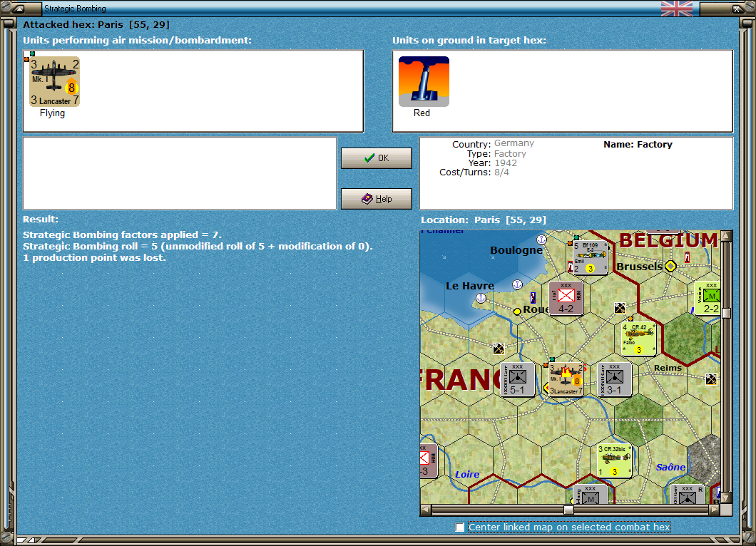Click the CR 42 Falco biplane counter
756x546 pixels.
tap(638, 340)
